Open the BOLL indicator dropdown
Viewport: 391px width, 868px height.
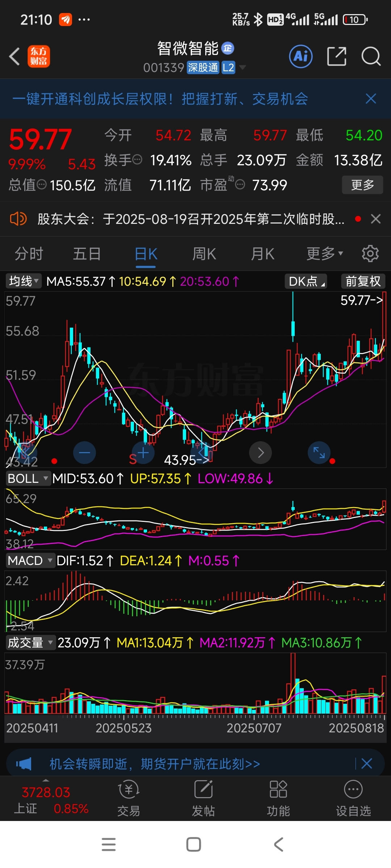point(28,478)
